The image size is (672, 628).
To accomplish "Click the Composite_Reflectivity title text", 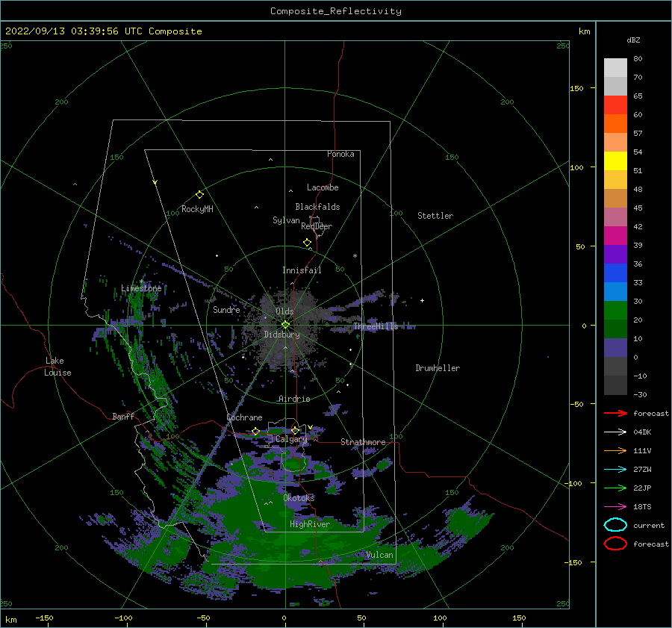I will pos(336,11).
